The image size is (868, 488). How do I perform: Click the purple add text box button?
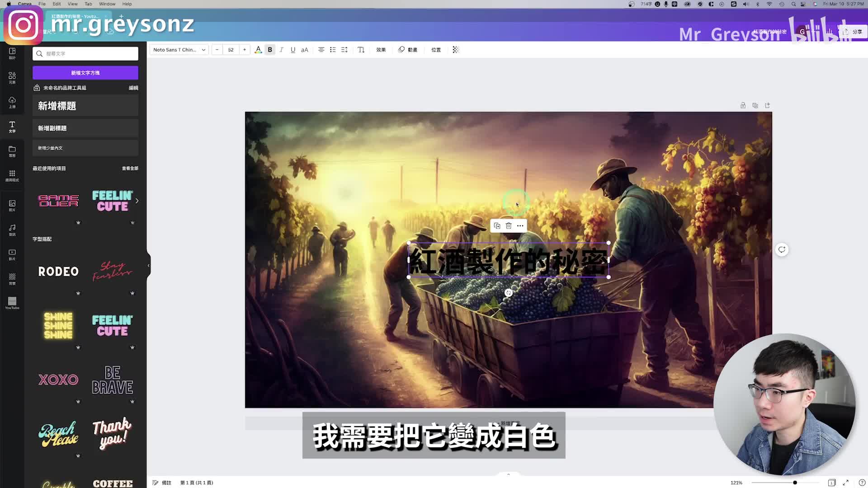(x=85, y=73)
